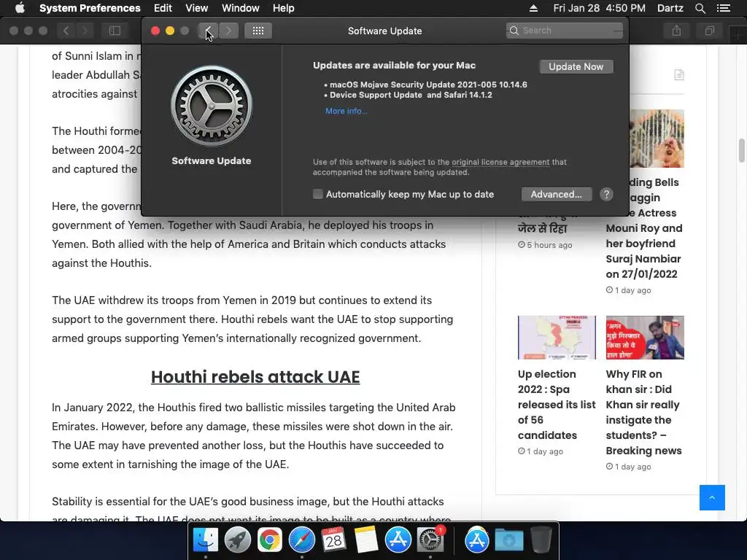Open Calendar from the dock
Image resolution: width=747 pixels, height=560 pixels.
[x=333, y=540]
